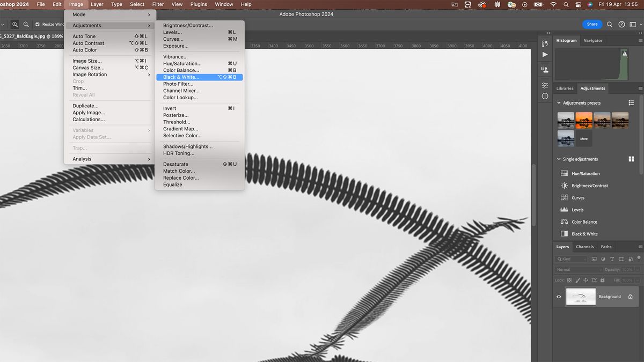Enable the Resize Windows checkbox in options bar
Screen dimensions: 644x362
38,24
